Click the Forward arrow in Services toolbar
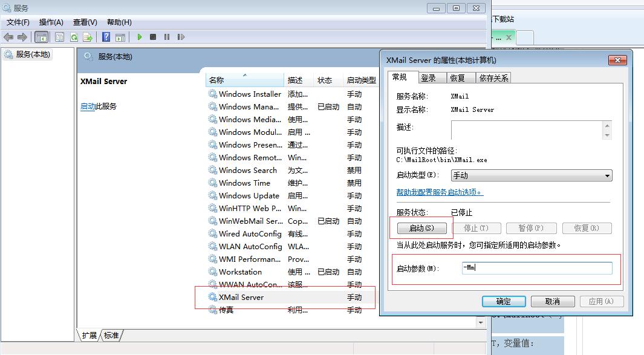The height and width of the screenshot is (355, 644). coord(22,37)
